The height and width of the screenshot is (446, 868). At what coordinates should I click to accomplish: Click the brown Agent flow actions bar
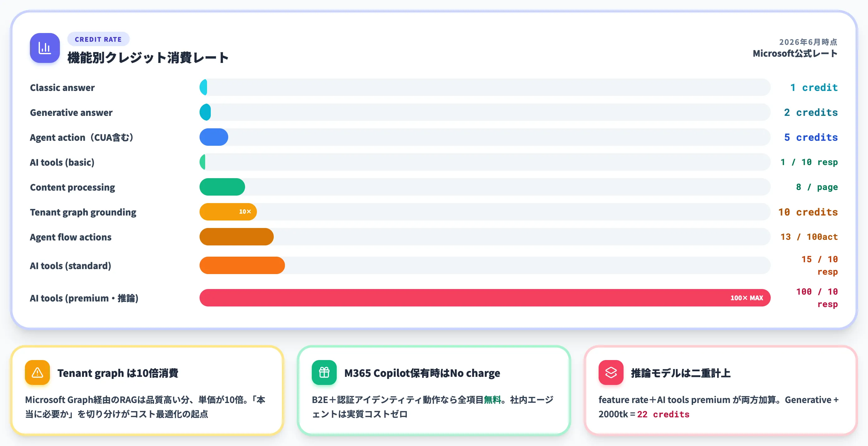pos(237,237)
